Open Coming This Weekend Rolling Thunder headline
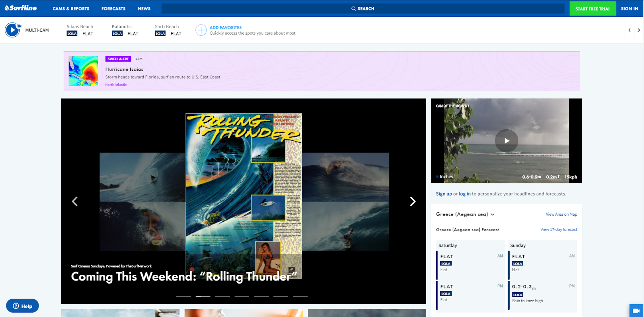 (184, 277)
